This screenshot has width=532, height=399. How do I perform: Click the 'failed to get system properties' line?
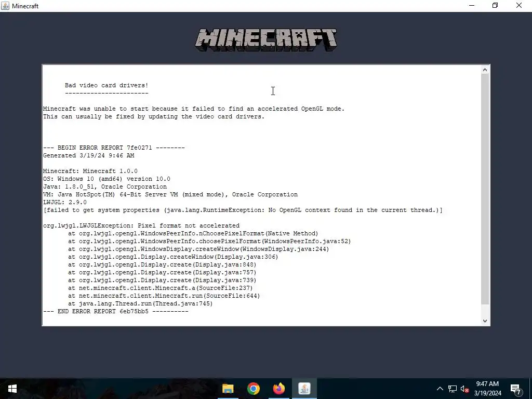(243, 210)
